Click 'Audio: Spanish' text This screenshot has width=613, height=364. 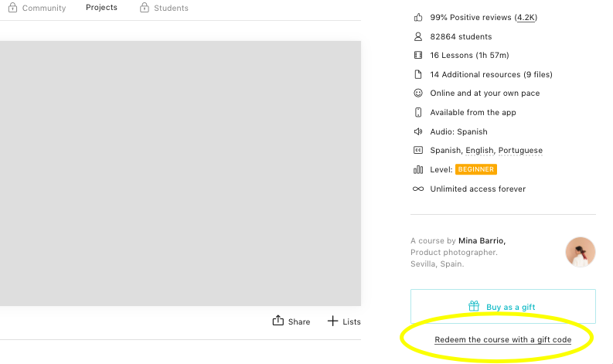pyautogui.click(x=458, y=131)
